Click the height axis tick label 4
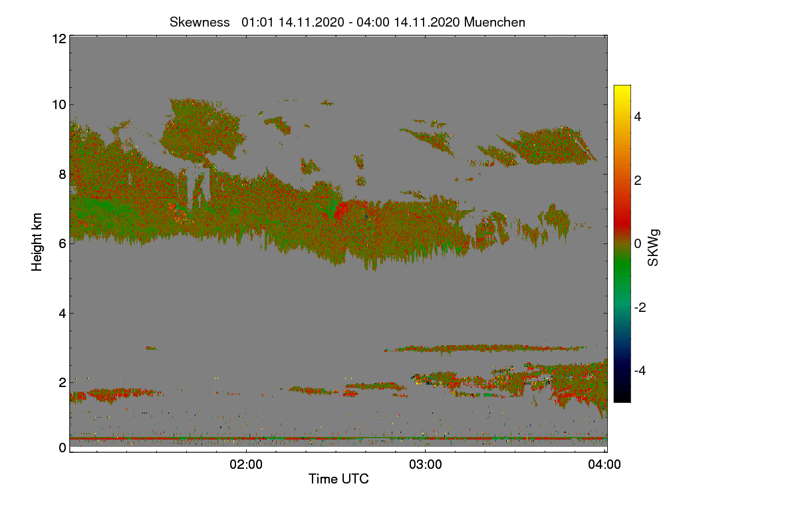This screenshot has height=532, width=798. click(x=62, y=313)
